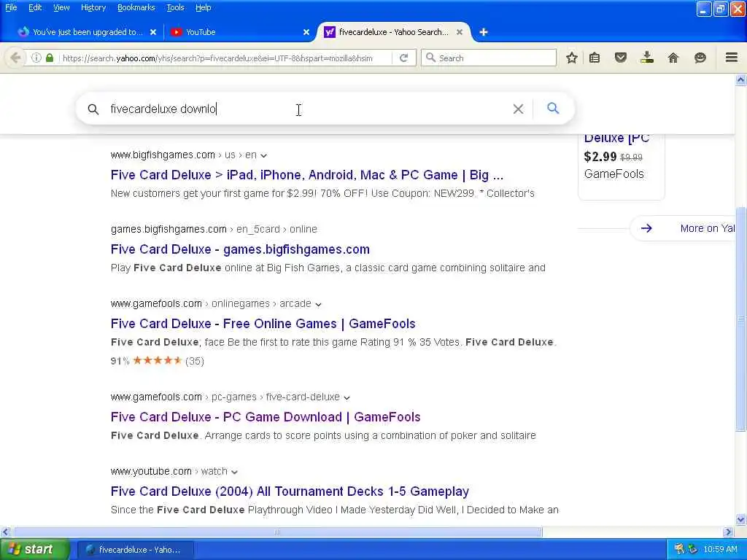Clear the Yahoo search box with X
Screen dimensions: 747x560
point(519,109)
